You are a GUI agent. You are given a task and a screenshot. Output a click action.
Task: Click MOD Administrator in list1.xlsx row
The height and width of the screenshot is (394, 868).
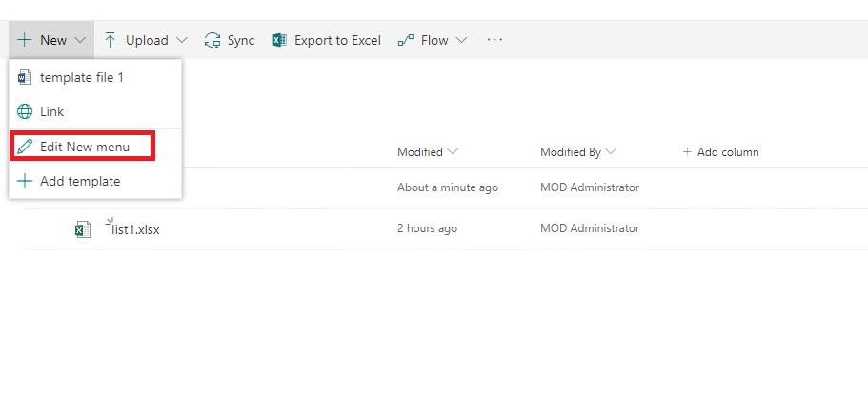pyautogui.click(x=590, y=228)
